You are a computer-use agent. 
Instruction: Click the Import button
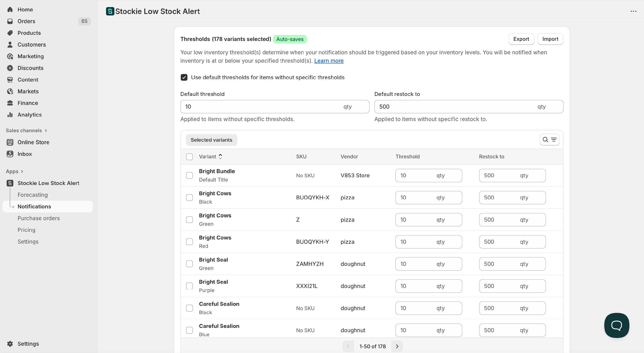[550, 39]
